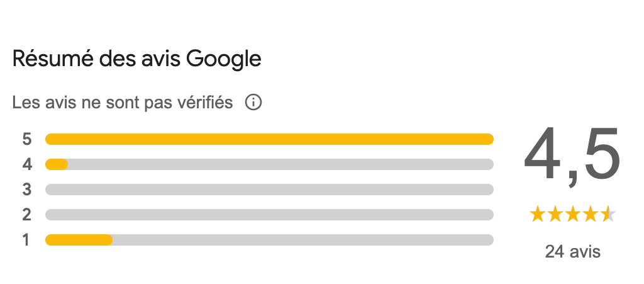Viewport: 644px width, 284px height.
Task: Click 'Les avis ne sont pas vérifiés' text
Action: (123, 103)
